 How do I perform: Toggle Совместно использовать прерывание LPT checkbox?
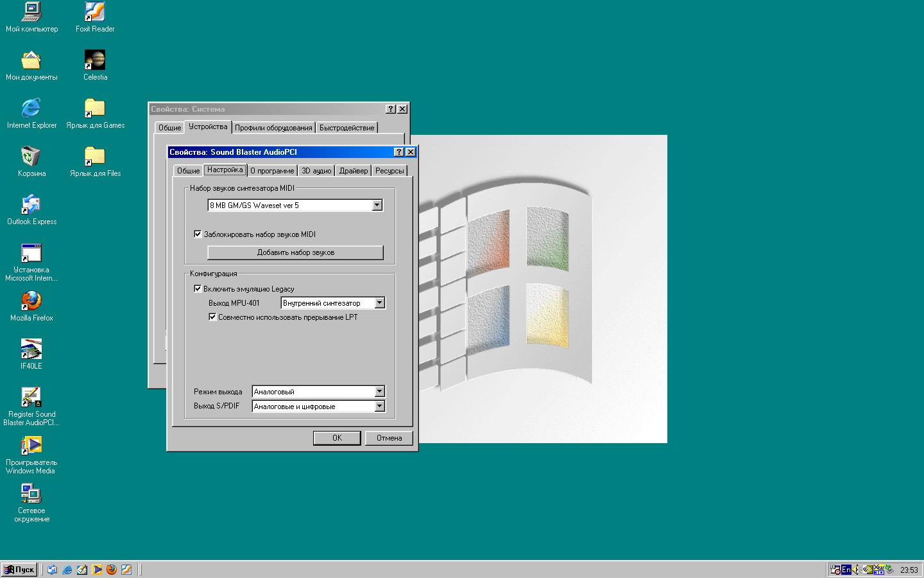[x=212, y=317]
